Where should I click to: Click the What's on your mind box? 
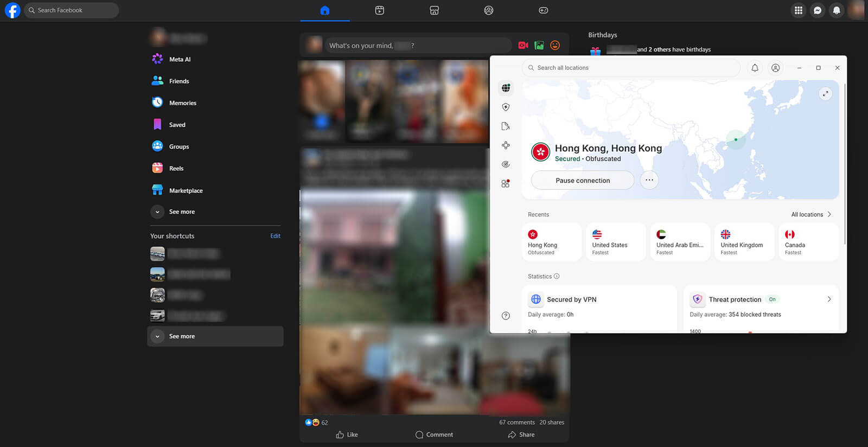tap(418, 46)
